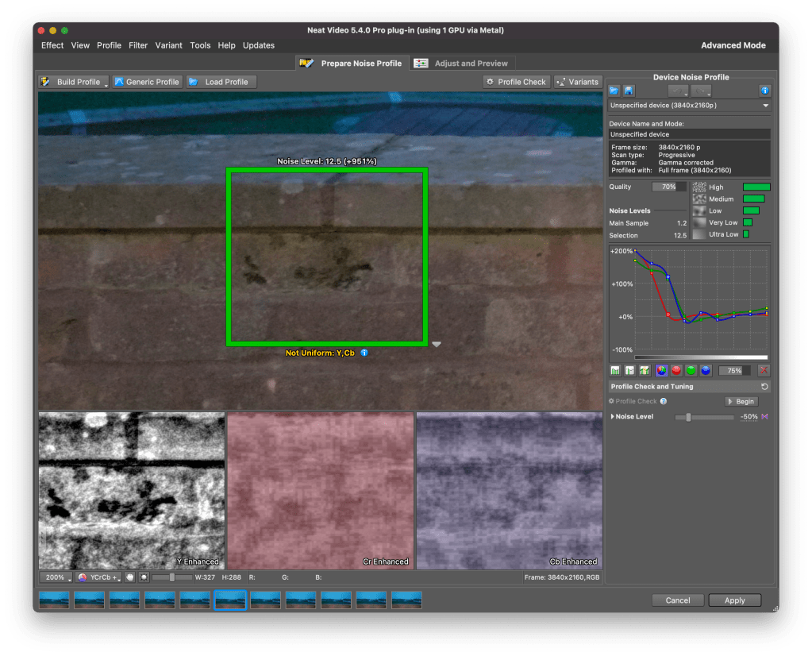Adjust the Noise Level slider
812x656 pixels.
tap(688, 417)
